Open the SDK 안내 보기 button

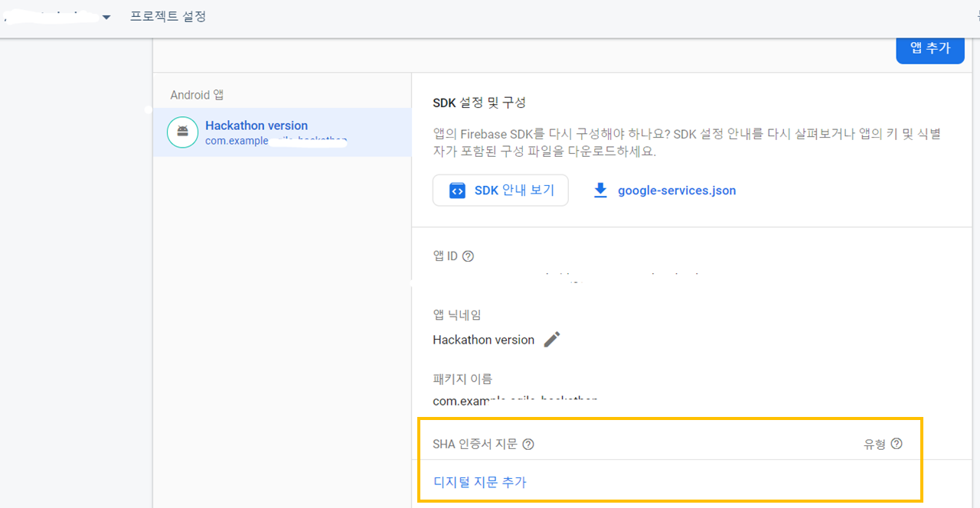click(501, 190)
